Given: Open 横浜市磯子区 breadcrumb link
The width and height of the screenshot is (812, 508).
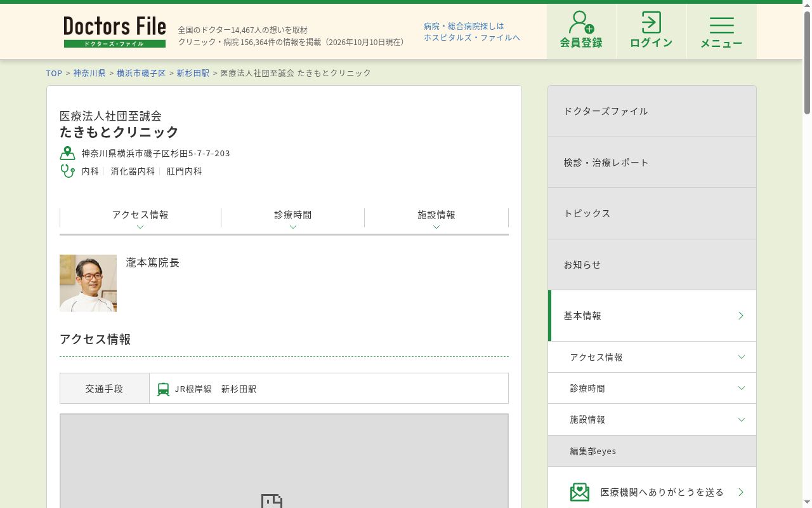Looking at the screenshot, I should 141,73.
